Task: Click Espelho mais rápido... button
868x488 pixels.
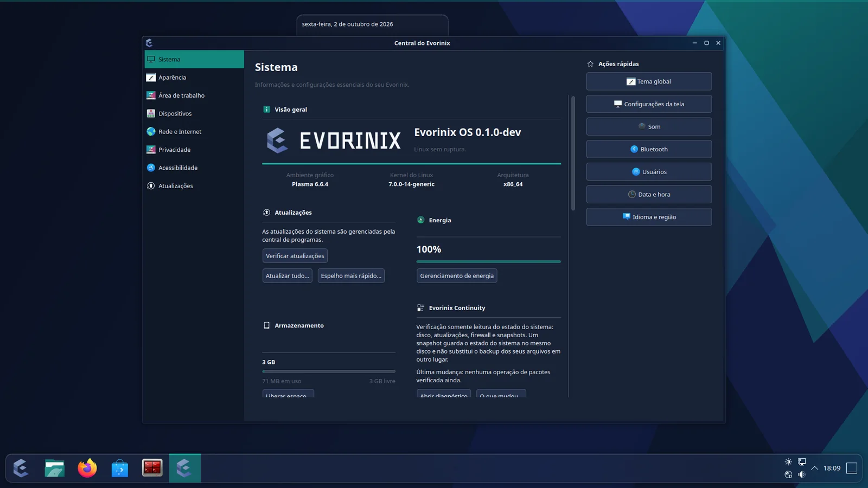Action: (351, 275)
